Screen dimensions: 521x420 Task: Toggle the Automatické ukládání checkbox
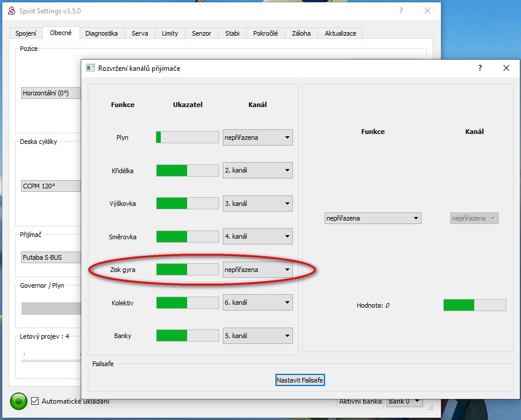pos(34,401)
